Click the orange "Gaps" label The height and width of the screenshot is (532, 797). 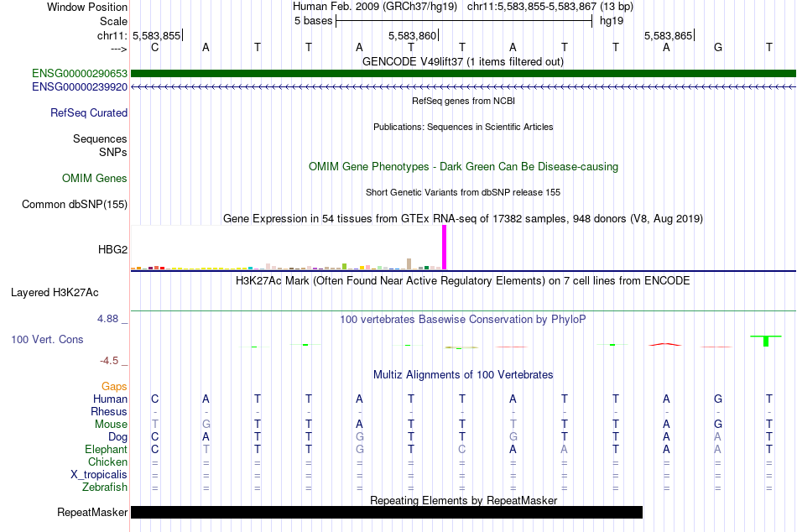pyautogui.click(x=114, y=387)
